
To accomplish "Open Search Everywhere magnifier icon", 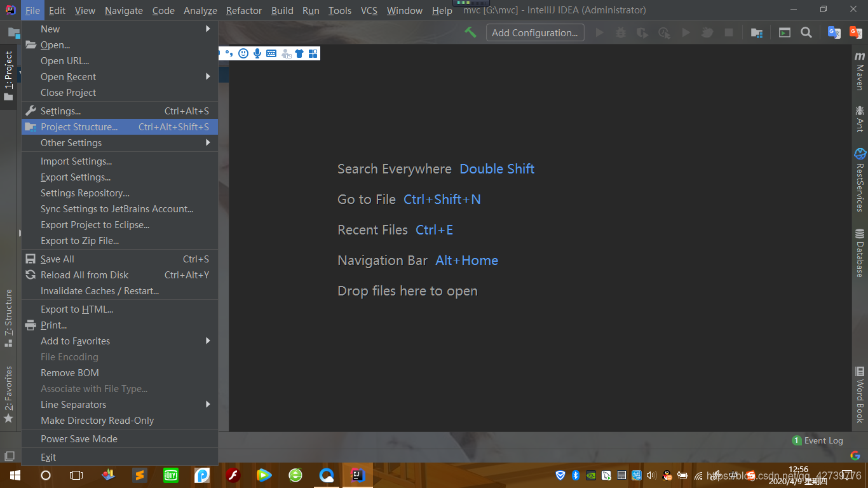I will point(806,32).
